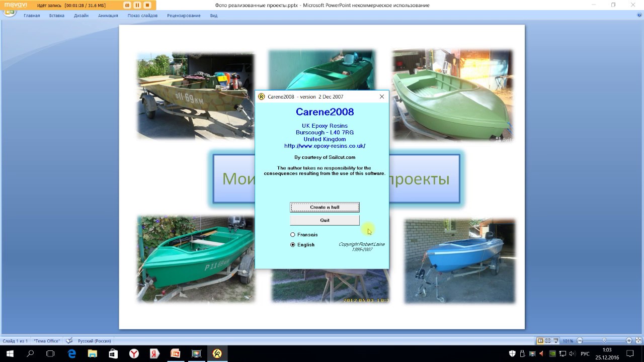Open the Yandex app with red Я icon
This screenshot has width=644, height=362.
(154, 353)
